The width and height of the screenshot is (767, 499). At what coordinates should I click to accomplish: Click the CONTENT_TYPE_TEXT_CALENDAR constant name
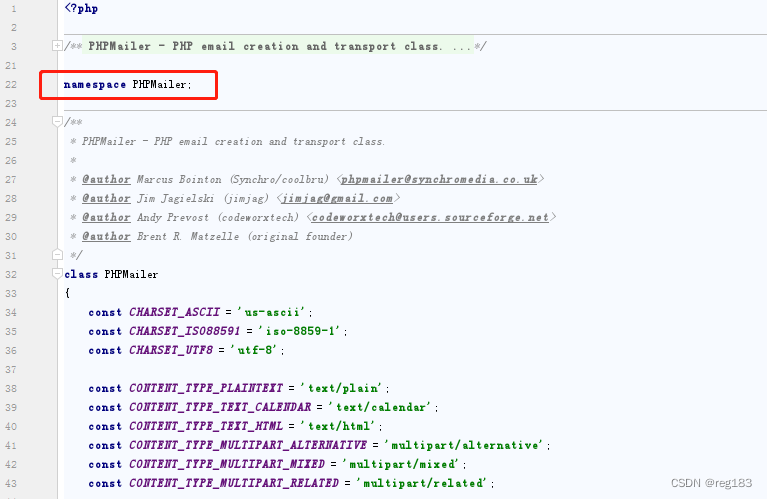[220, 408]
